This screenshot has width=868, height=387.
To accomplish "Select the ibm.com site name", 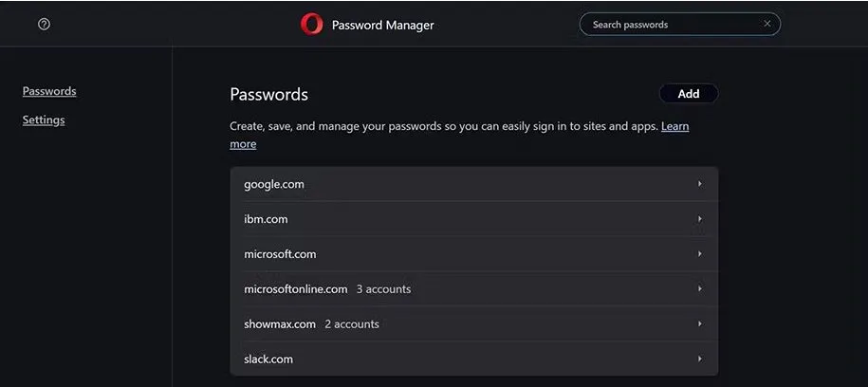I will click(266, 219).
